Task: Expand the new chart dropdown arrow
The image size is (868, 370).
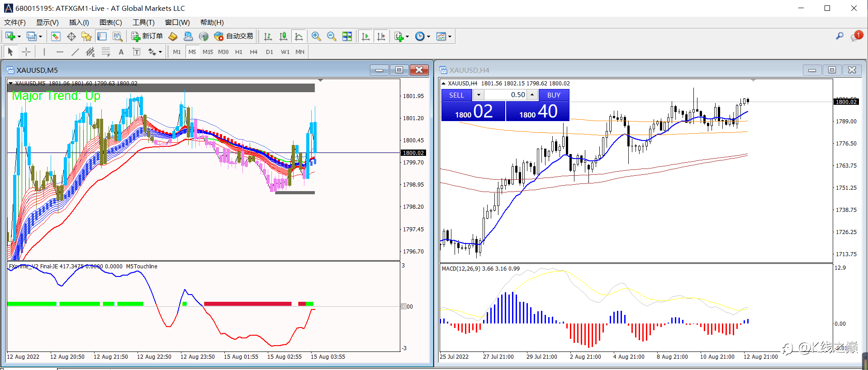Action: pos(19,37)
